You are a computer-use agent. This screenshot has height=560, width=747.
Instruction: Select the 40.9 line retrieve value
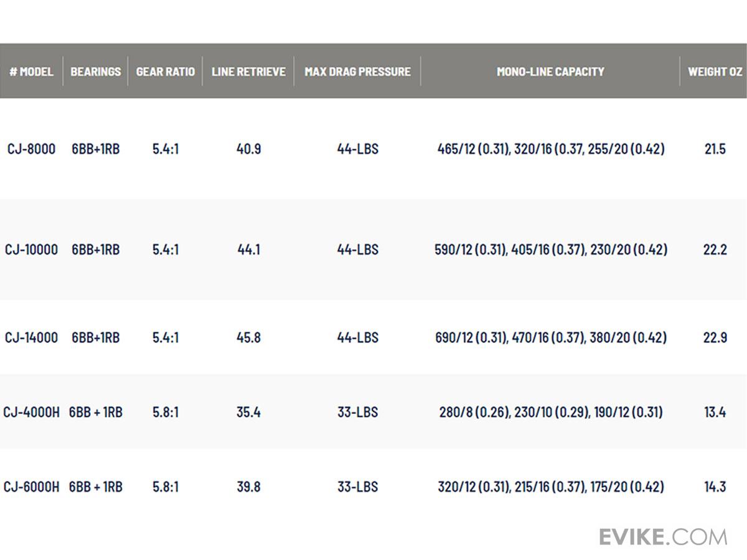pyautogui.click(x=248, y=149)
